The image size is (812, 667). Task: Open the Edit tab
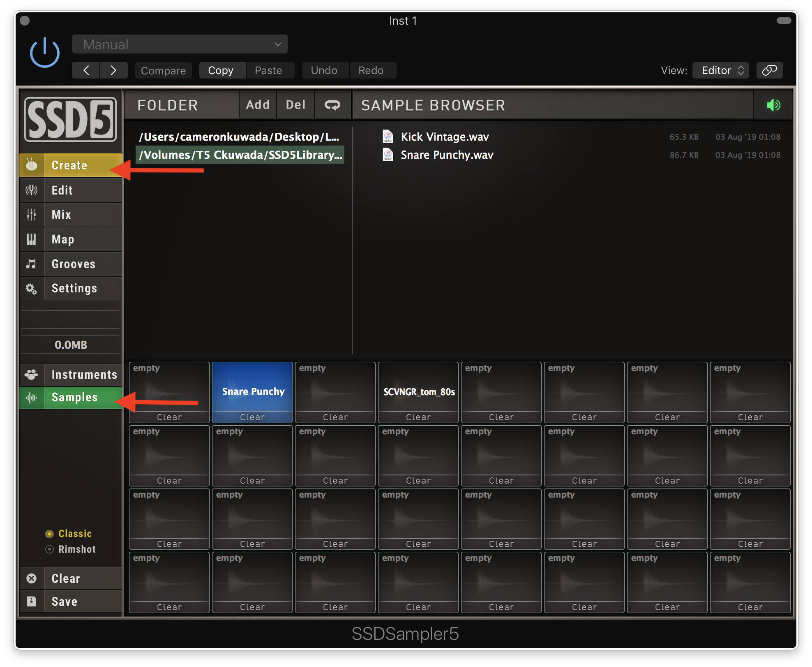pos(71,190)
